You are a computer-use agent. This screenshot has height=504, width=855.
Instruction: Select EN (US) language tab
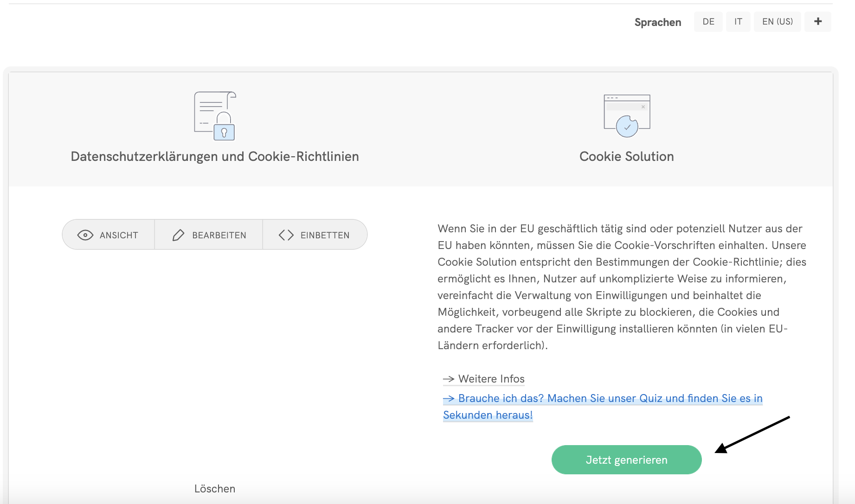pyautogui.click(x=778, y=22)
